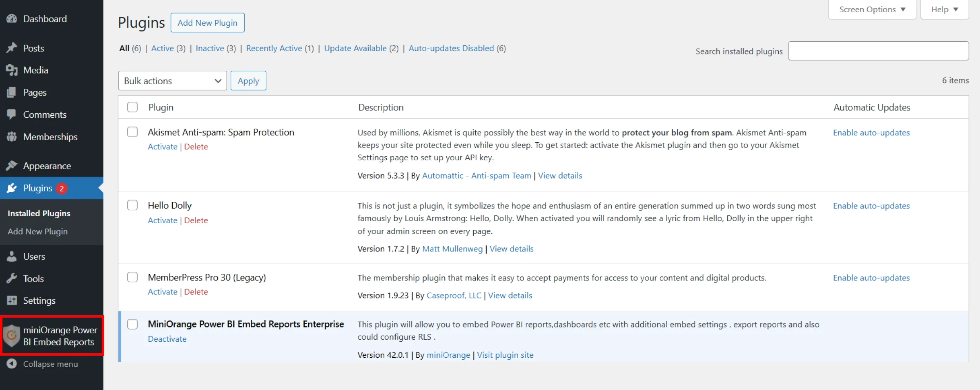
Task: Enable auto-updates for Hello Dolly
Action: pyautogui.click(x=871, y=206)
